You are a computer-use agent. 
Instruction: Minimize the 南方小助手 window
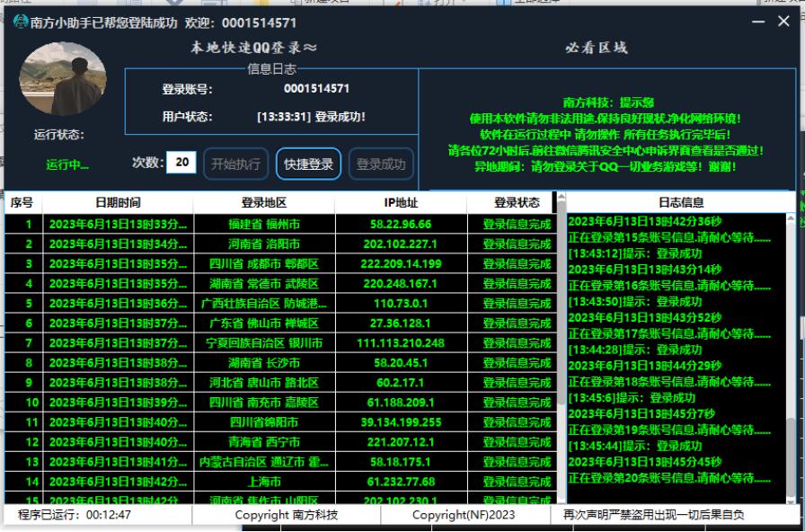pyautogui.click(x=757, y=22)
